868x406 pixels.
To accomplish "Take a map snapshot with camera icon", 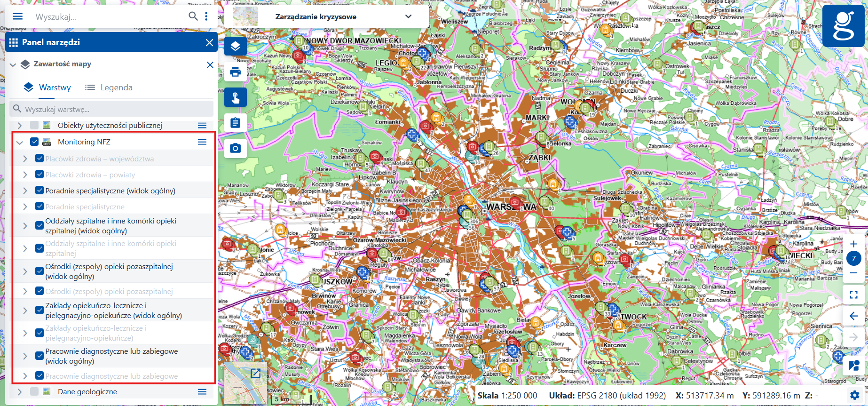I will click(x=235, y=148).
